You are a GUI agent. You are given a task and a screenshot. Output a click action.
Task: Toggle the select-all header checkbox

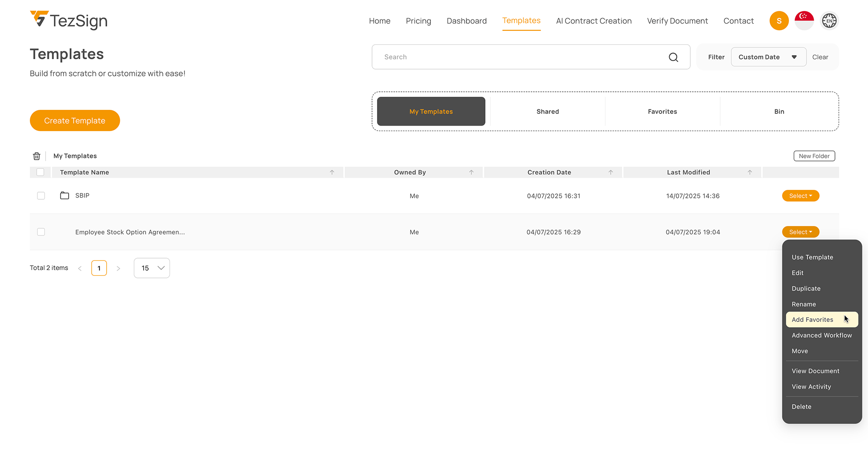40,172
